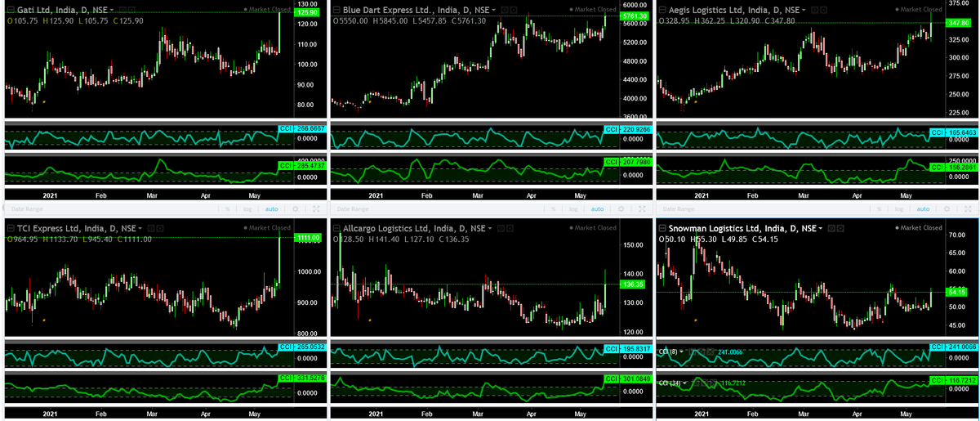Toggle percent scale above Snowman Logistics chart

pyautogui.click(x=879, y=209)
